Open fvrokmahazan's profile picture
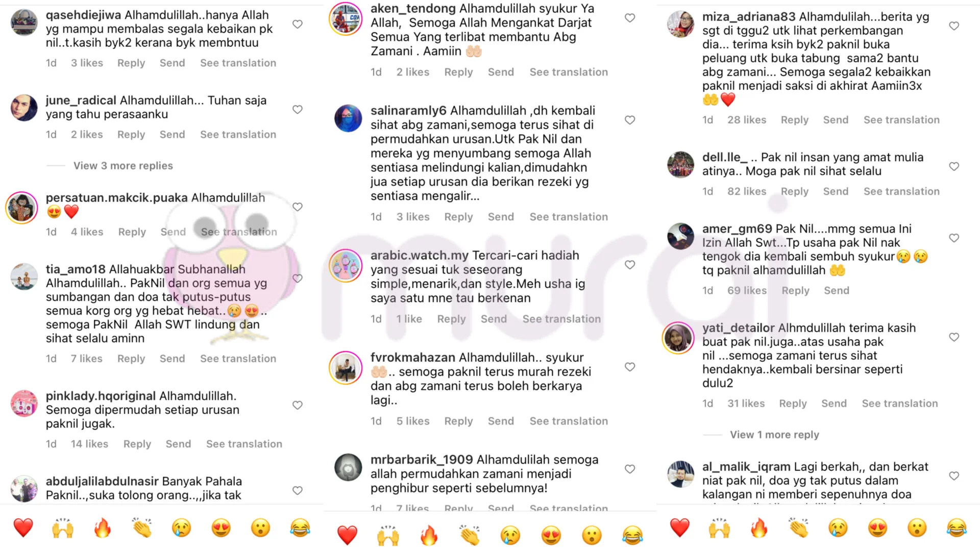Image resolution: width=980 pixels, height=551 pixels. (x=346, y=367)
